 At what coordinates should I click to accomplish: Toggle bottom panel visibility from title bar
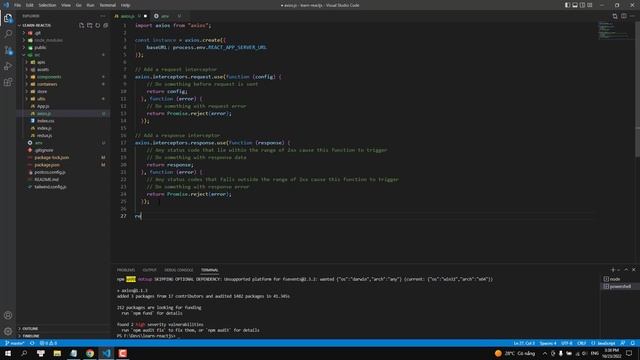coord(575,5)
